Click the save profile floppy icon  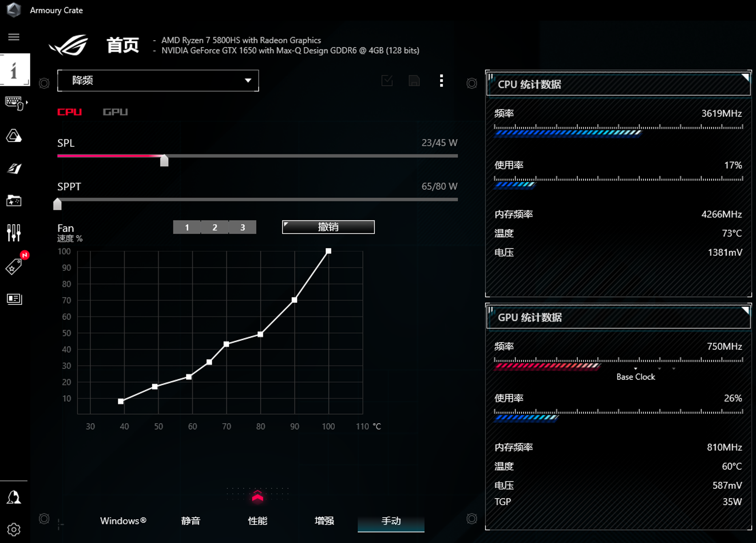[x=414, y=81]
